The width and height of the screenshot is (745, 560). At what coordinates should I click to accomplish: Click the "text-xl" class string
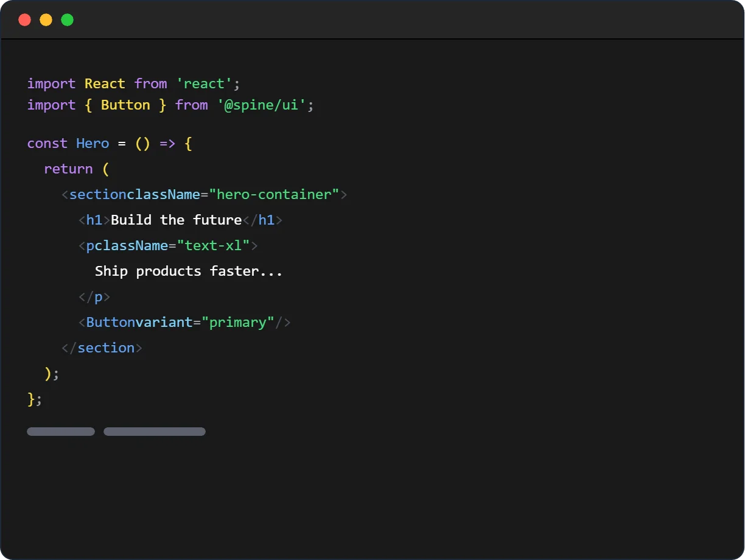(213, 246)
